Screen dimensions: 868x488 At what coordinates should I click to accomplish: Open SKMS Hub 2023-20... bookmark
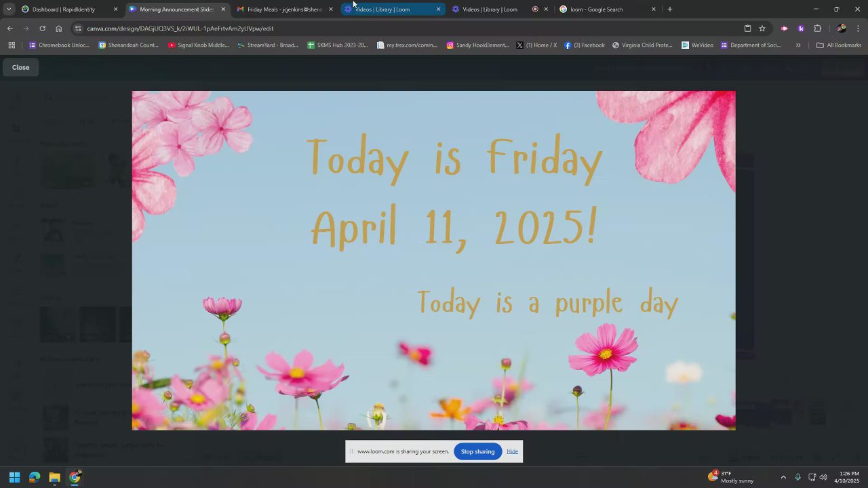[x=338, y=45]
